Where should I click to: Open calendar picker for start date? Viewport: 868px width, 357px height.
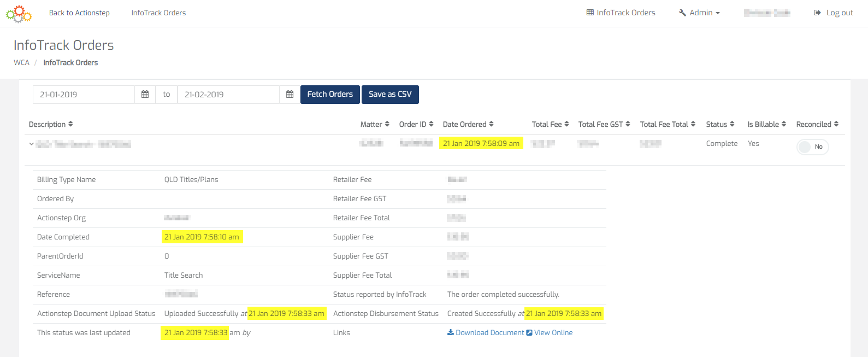pyautogui.click(x=145, y=95)
